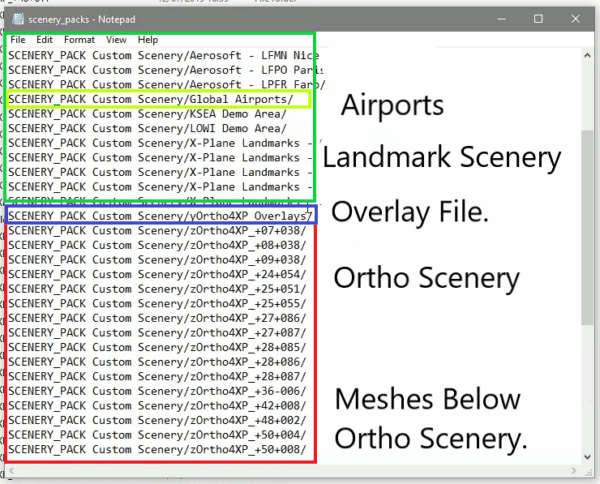This screenshot has width=600, height=484.
Task: Open the File menu
Action: point(18,40)
